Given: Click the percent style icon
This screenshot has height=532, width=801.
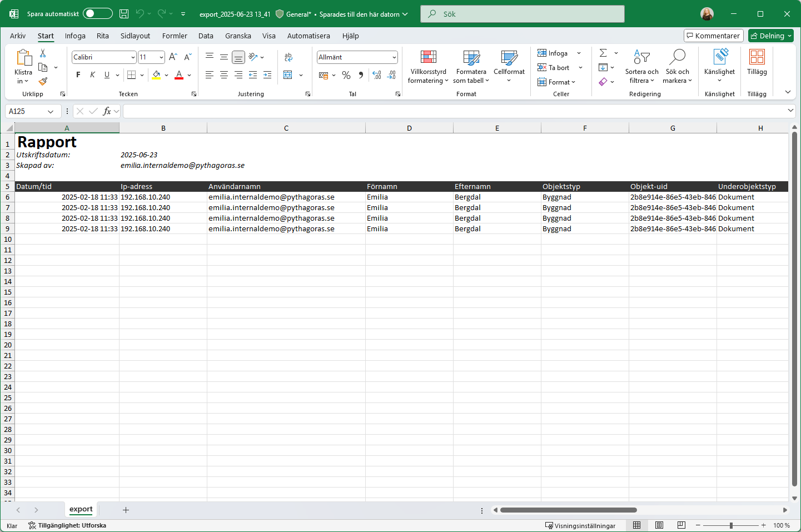Looking at the screenshot, I should click(346, 75).
